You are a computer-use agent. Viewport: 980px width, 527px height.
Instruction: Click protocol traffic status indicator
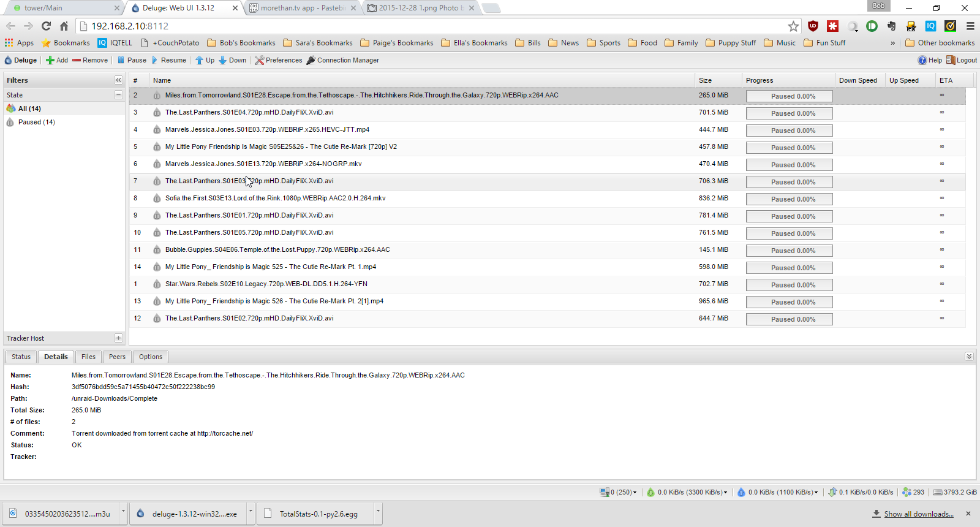[x=861, y=492]
